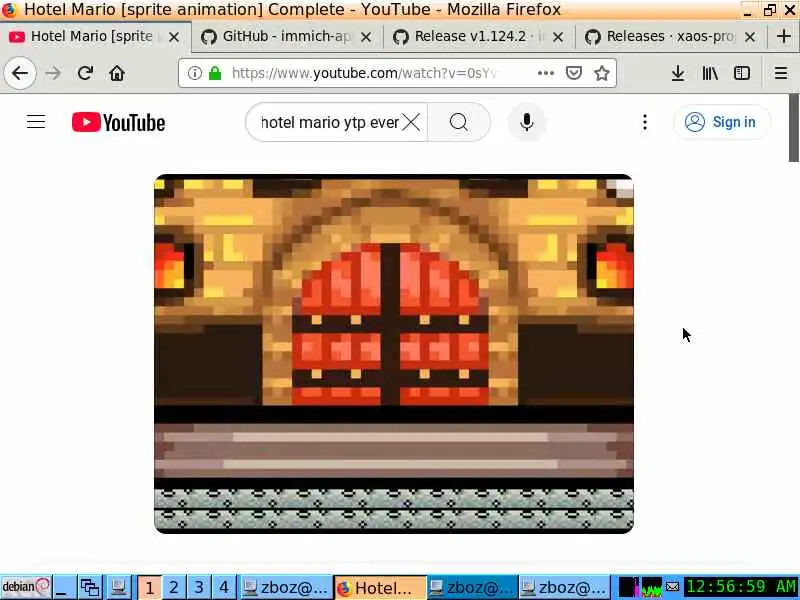Click the CPU monitor graph in tray
This screenshot has height=600, width=800.
click(652, 587)
